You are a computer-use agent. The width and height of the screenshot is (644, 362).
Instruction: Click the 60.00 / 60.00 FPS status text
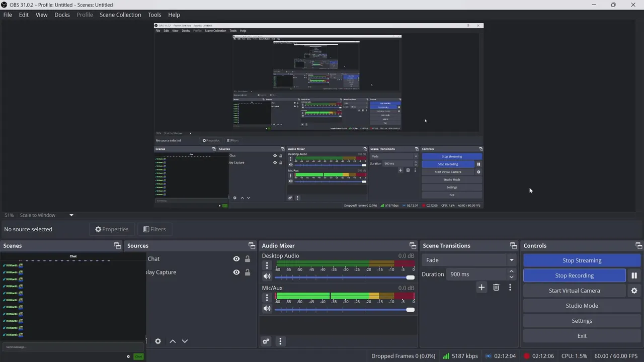616,356
